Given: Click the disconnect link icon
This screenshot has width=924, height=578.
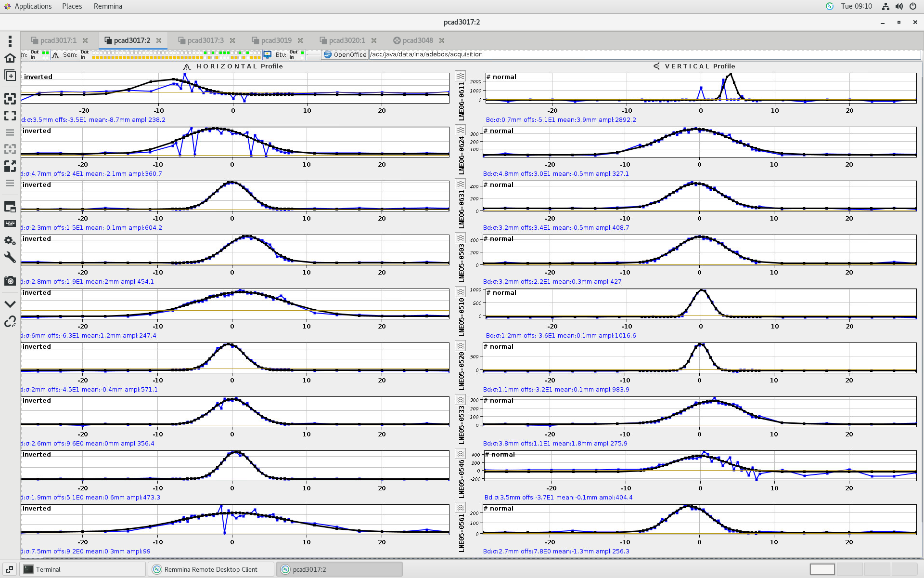Looking at the screenshot, I should 10,321.
